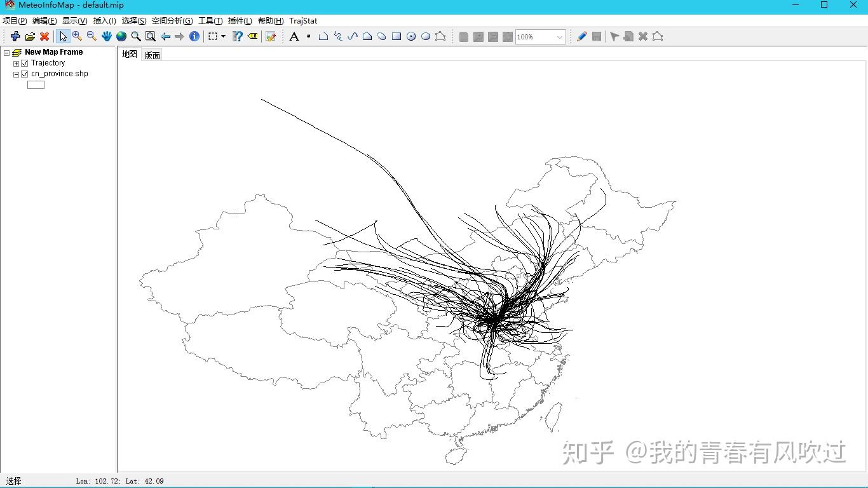The height and width of the screenshot is (488, 868).
Task: Open the 编辑(E) menu
Action: (x=44, y=21)
